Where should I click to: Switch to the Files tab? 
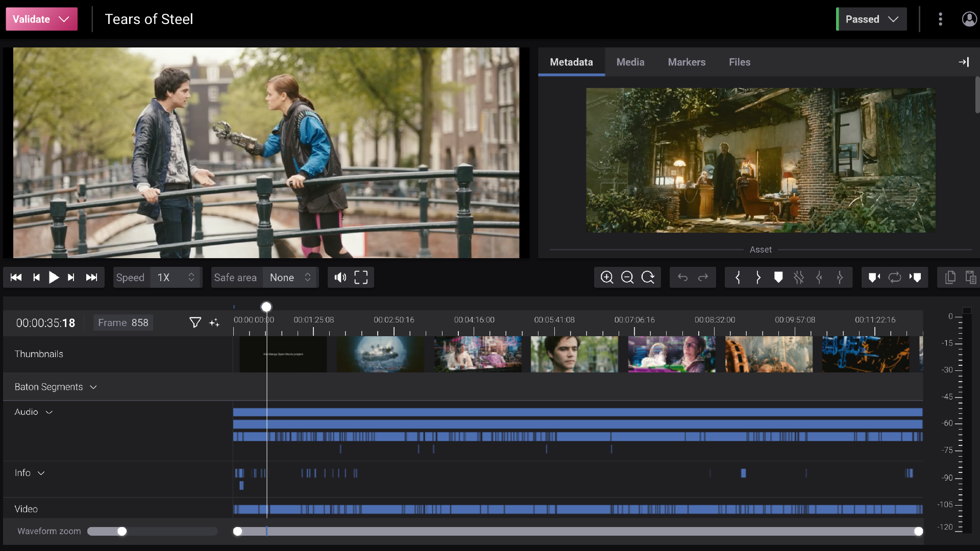740,62
